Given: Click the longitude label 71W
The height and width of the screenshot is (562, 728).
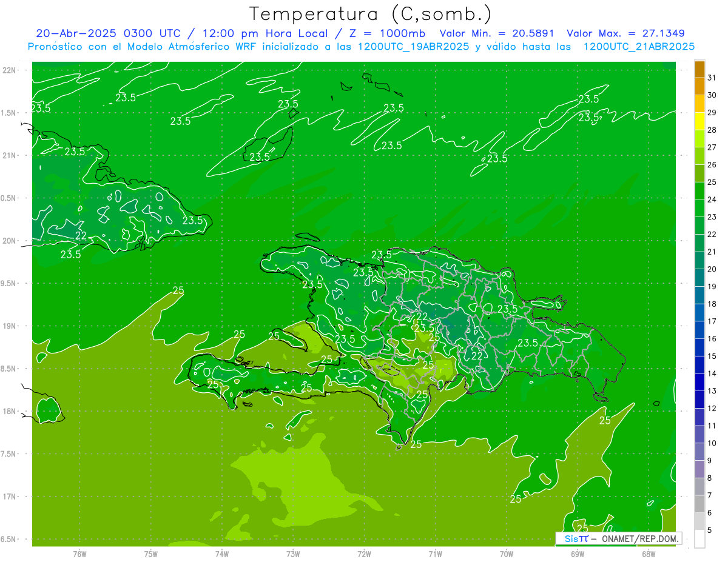Looking at the screenshot, I should (436, 554).
